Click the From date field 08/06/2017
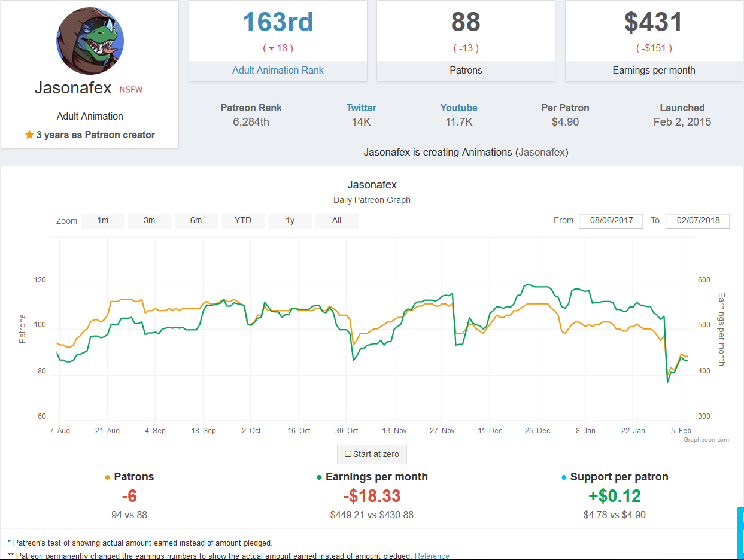This screenshot has width=744, height=560. click(611, 221)
